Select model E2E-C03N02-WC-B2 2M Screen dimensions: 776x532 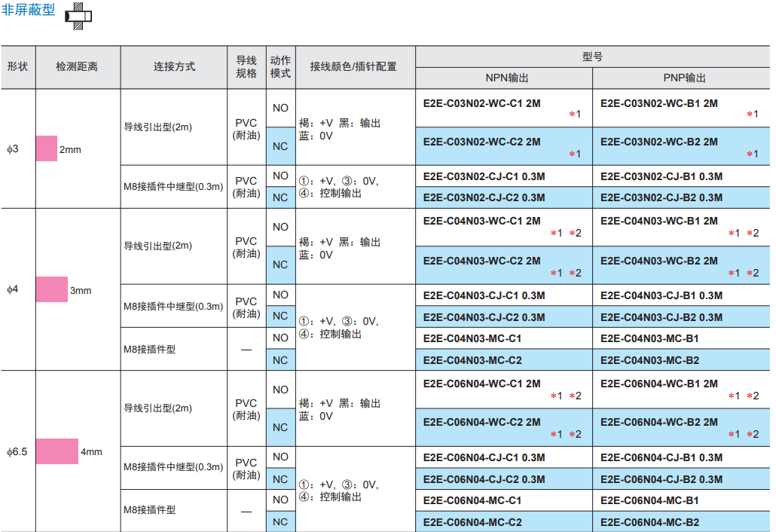(658, 142)
